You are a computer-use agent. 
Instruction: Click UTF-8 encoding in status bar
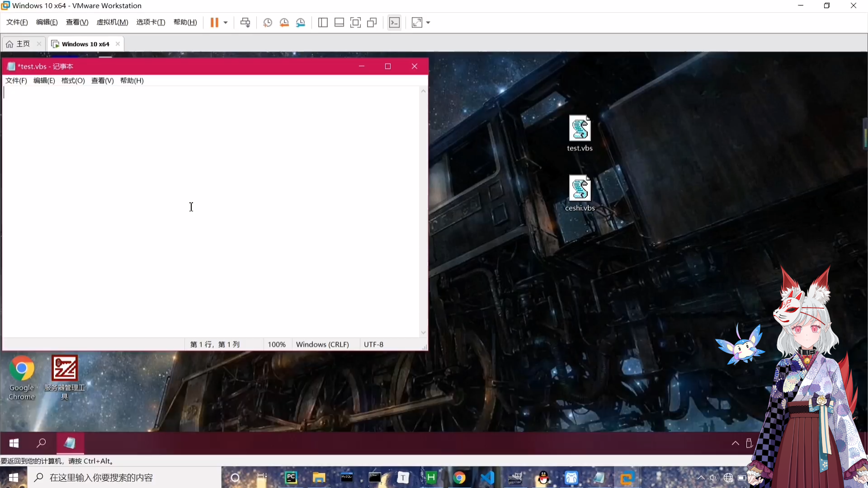373,344
